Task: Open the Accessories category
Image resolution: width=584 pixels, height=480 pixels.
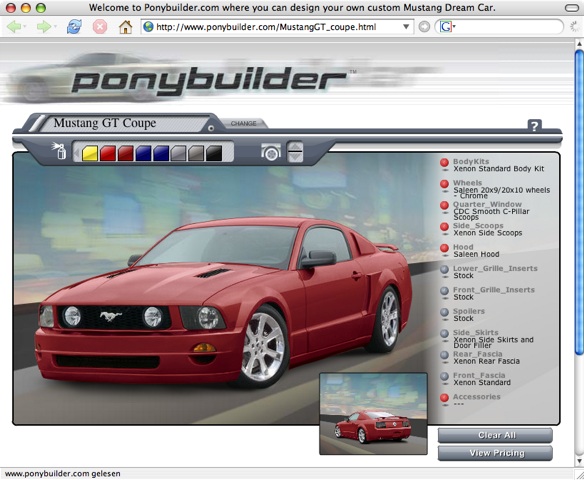Action: click(476, 397)
